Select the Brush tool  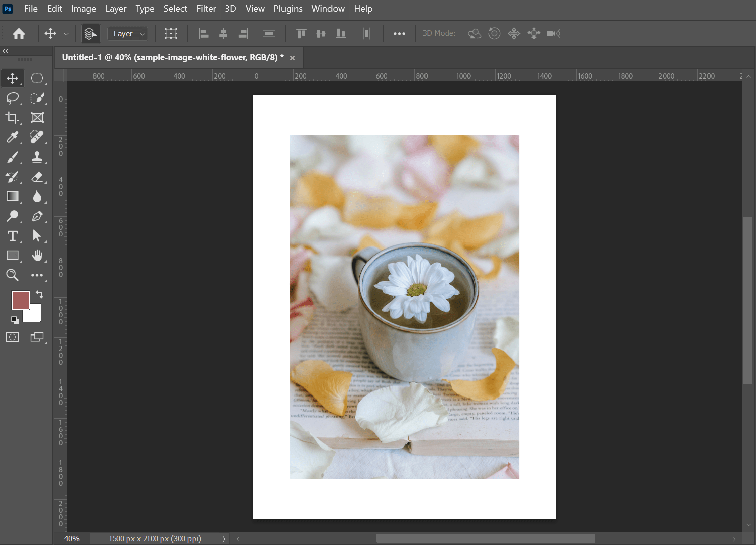pos(13,157)
